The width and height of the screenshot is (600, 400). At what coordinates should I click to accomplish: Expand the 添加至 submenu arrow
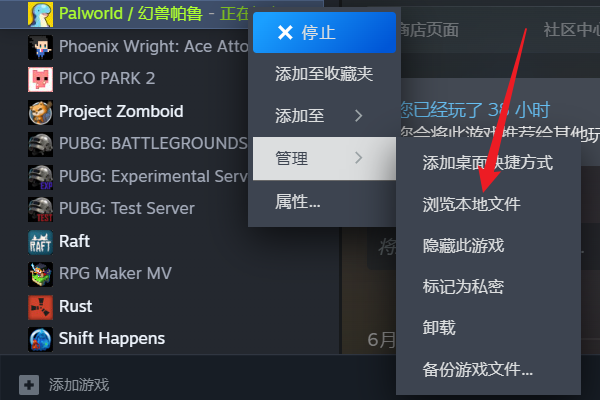click(358, 116)
